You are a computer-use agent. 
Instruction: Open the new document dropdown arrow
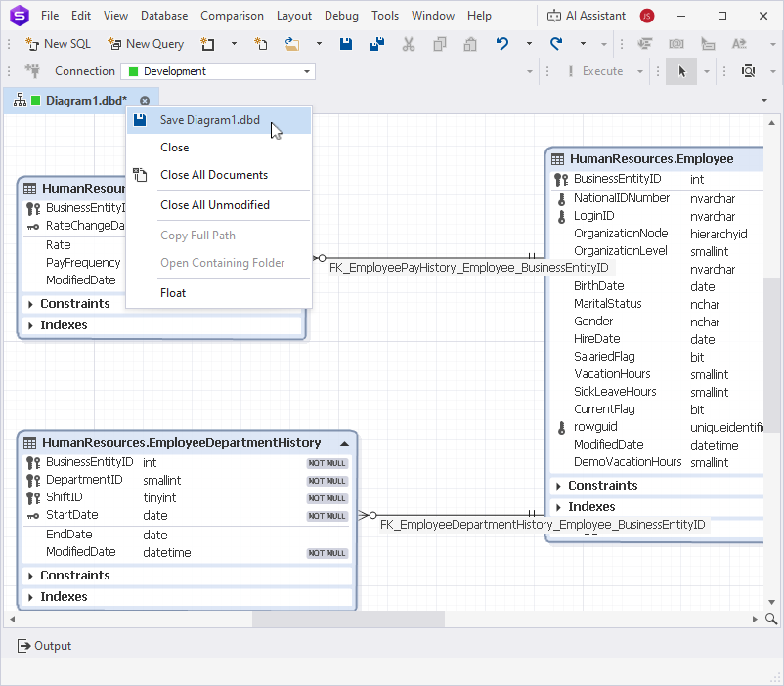coord(234,44)
